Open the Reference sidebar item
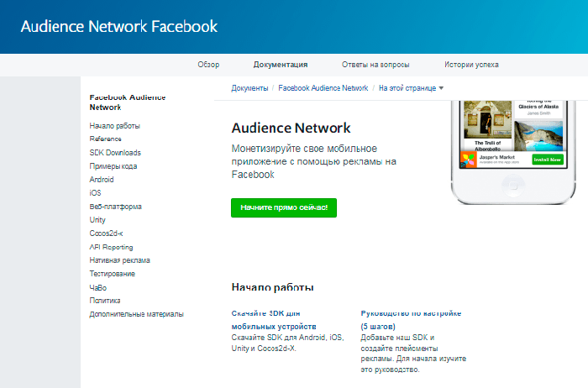 [105, 139]
